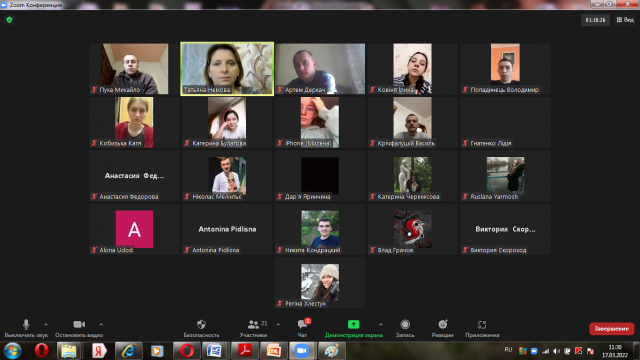This screenshot has height=360, width=640.
Task: Click RU language indicator in tray
Action: pos(508,350)
